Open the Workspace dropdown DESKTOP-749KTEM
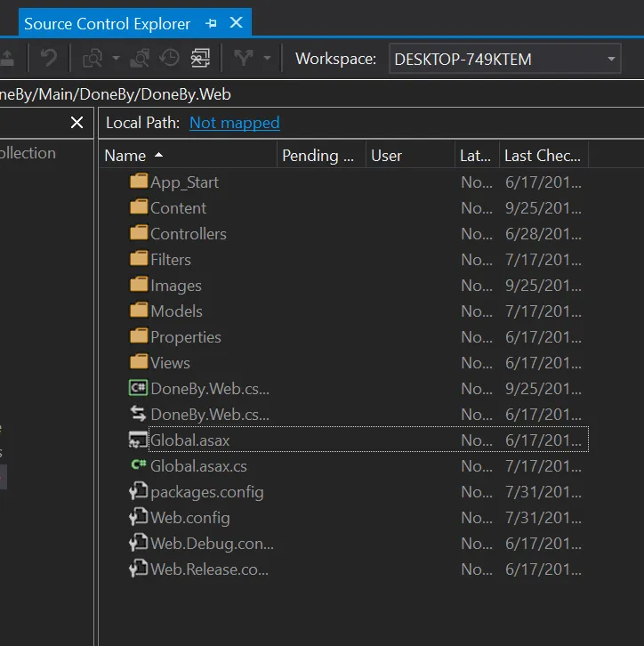 [504, 60]
